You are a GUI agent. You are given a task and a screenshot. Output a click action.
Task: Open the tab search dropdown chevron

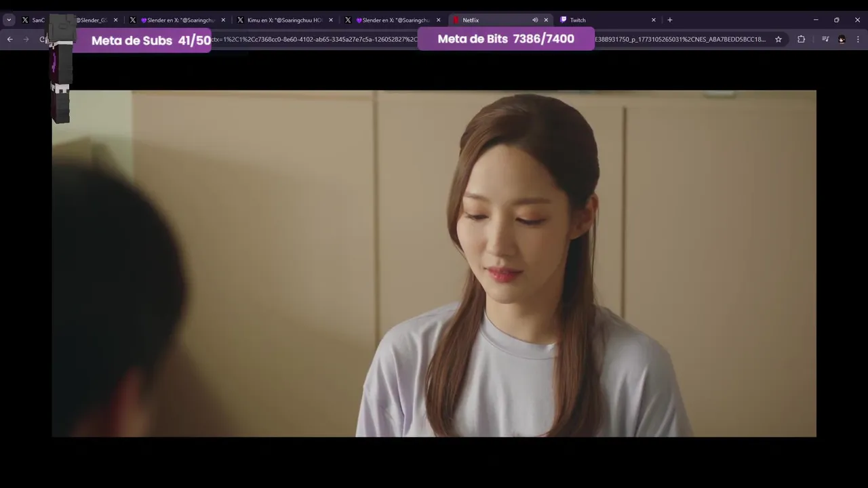(9, 20)
